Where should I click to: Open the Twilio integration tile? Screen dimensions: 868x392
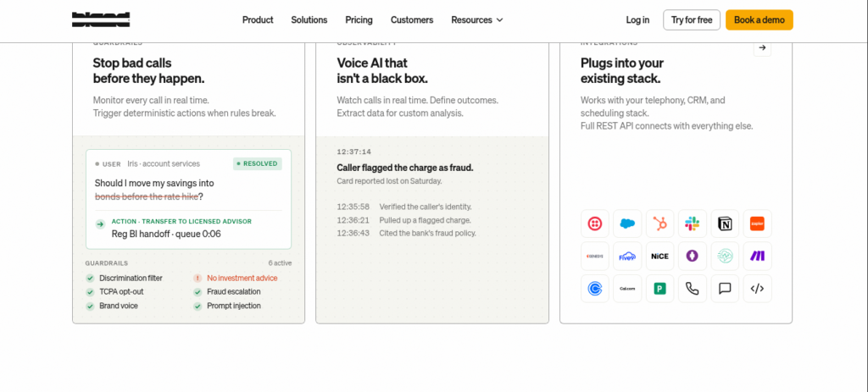click(x=595, y=224)
